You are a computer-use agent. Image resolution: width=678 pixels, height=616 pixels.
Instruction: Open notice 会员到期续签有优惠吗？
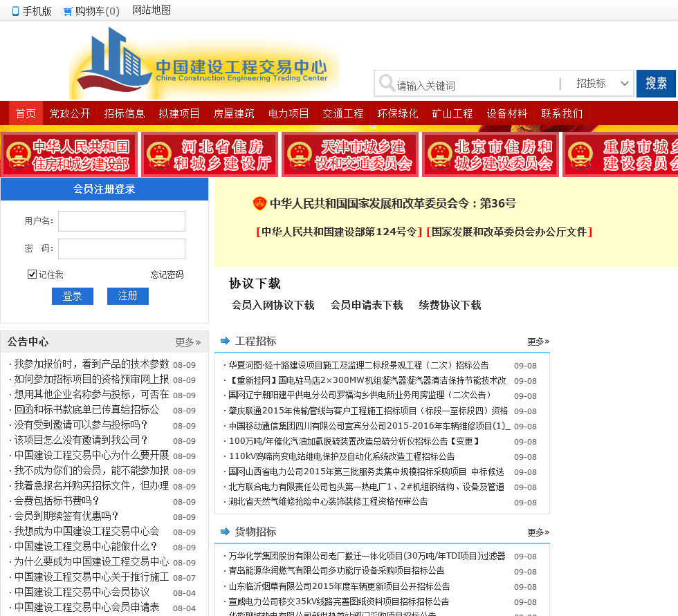click(66, 516)
